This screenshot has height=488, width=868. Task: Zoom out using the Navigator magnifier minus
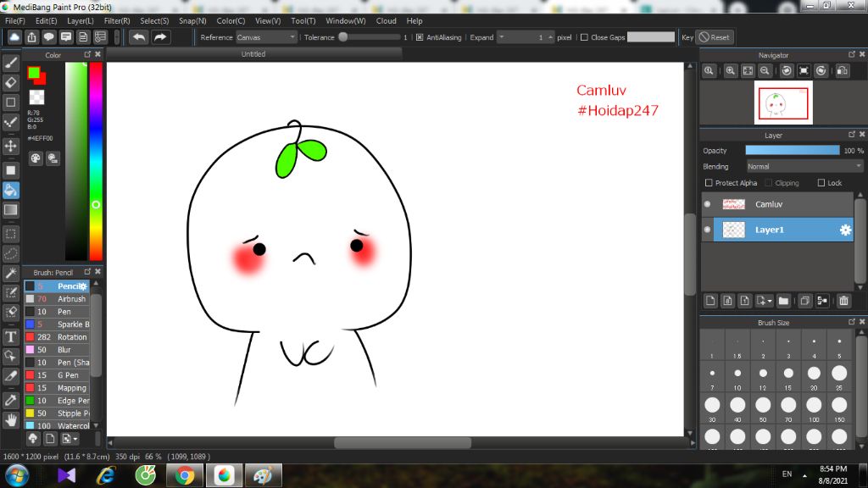(x=765, y=71)
